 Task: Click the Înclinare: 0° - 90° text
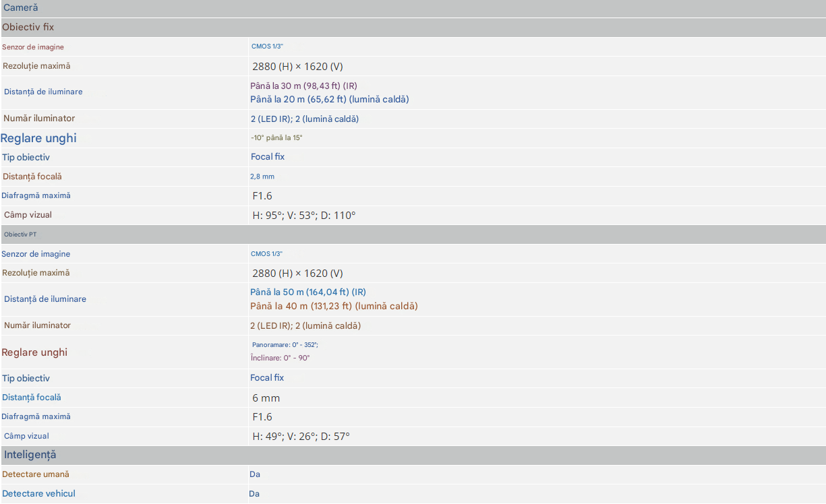click(280, 358)
